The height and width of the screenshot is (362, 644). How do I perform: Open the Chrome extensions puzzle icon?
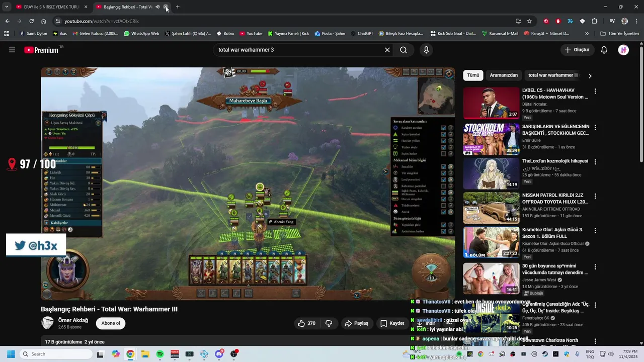point(594,21)
